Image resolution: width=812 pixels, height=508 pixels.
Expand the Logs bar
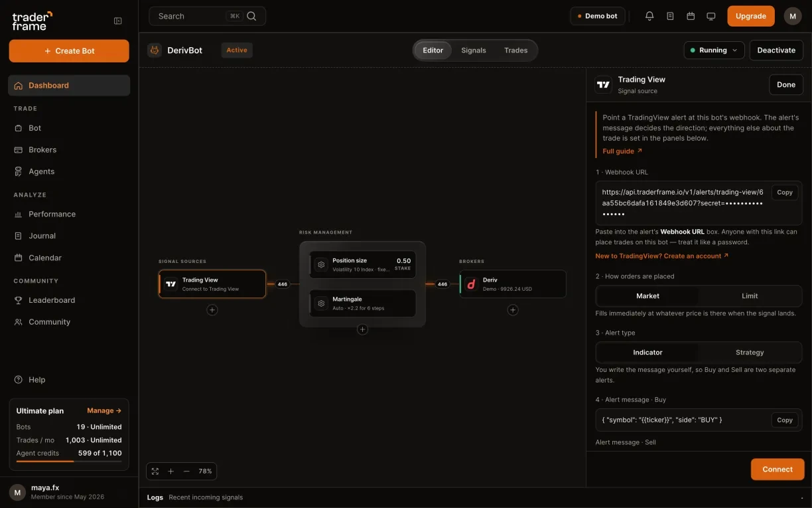click(x=475, y=497)
